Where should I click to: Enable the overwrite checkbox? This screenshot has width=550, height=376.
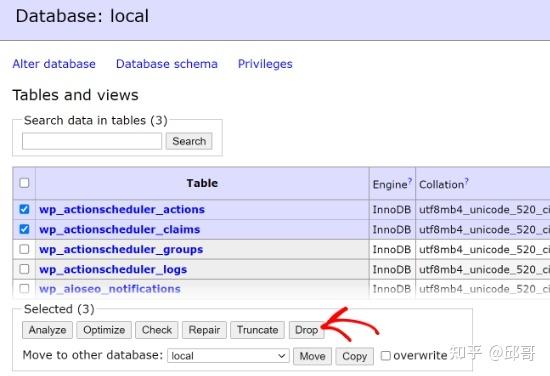coord(385,356)
